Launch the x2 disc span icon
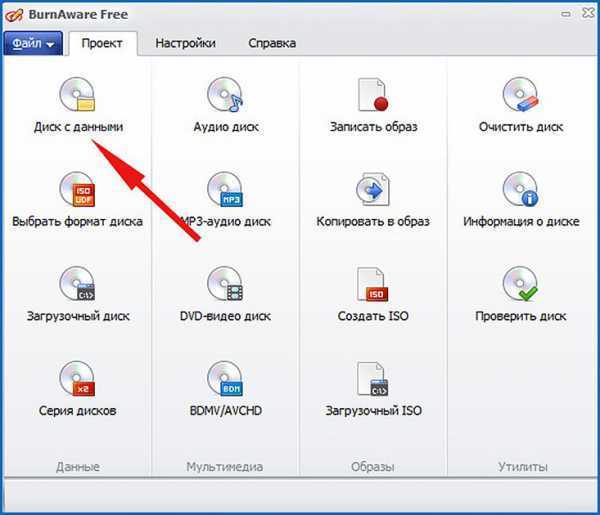This screenshot has width=600, height=515. [x=77, y=378]
